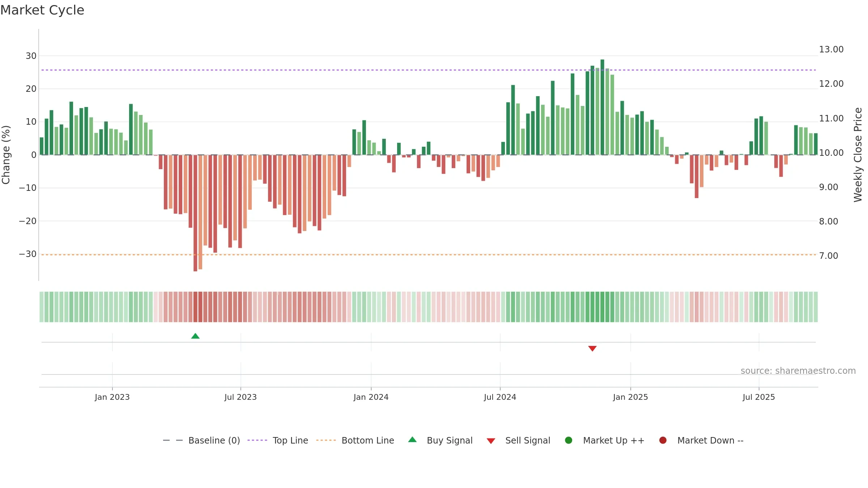
Task: Click the darkest green cell in heatmap strip
Action: pyautogui.click(x=602, y=307)
